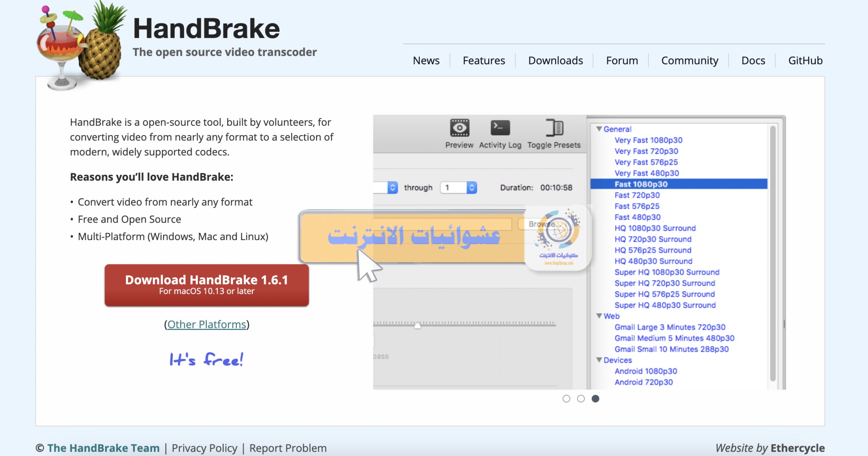Click the Duration value 00:10:58
Viewport: 868px width, 456px height.
[556, 188]
